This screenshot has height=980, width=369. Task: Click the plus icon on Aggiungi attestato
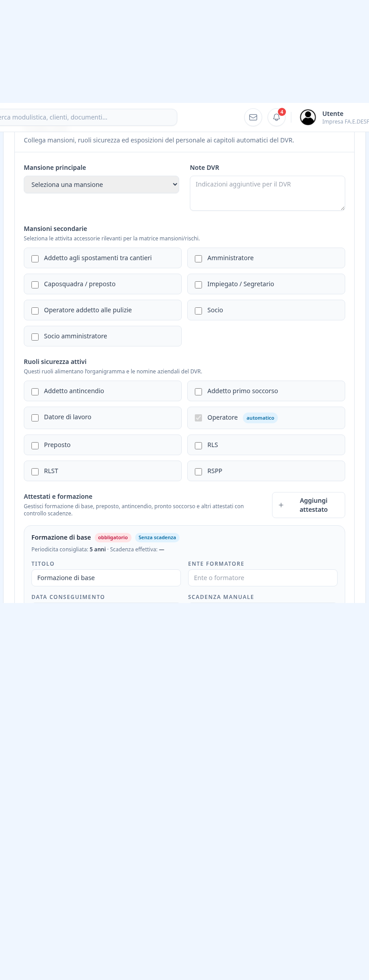(281, 505)
